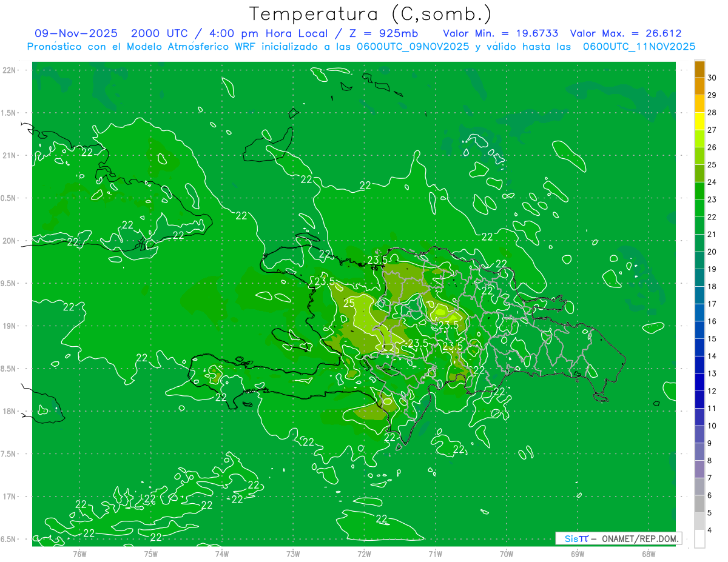Click the legend value "17"
The width and height of the screenshot is (728, 562).
pos(712,304)
